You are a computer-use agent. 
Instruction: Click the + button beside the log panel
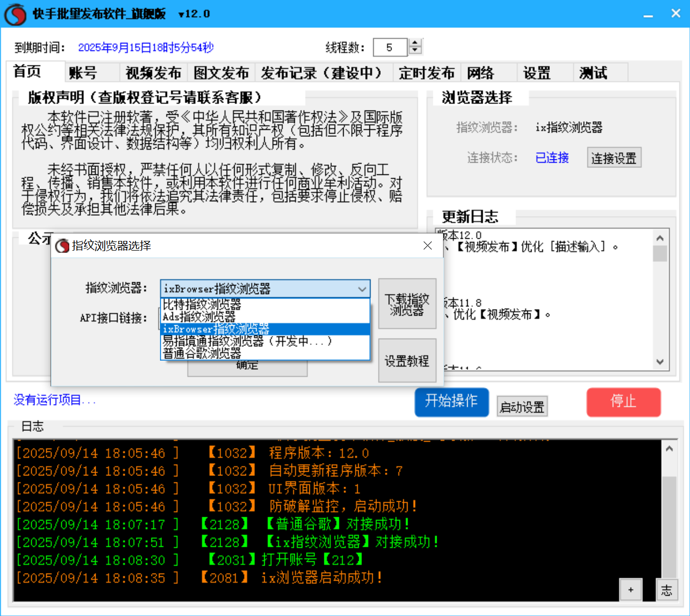[x=631, y=589]
